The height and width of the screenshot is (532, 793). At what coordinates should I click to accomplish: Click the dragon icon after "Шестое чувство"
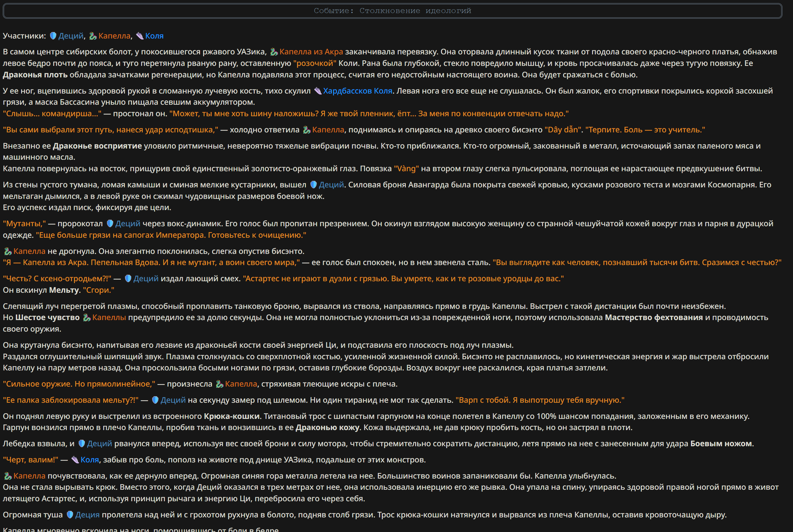tap(86, 317)
